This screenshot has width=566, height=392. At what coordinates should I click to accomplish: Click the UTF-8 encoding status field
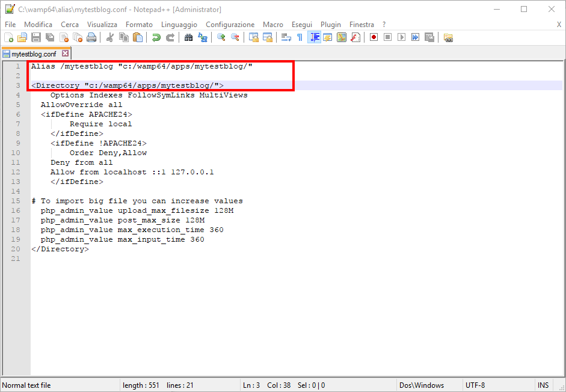click(475, 385)
